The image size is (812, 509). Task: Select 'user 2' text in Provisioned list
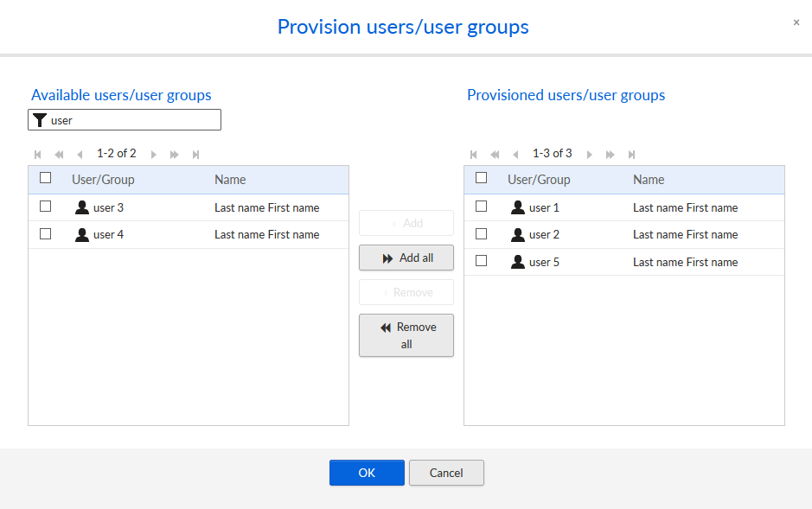[x=544, y=235]
